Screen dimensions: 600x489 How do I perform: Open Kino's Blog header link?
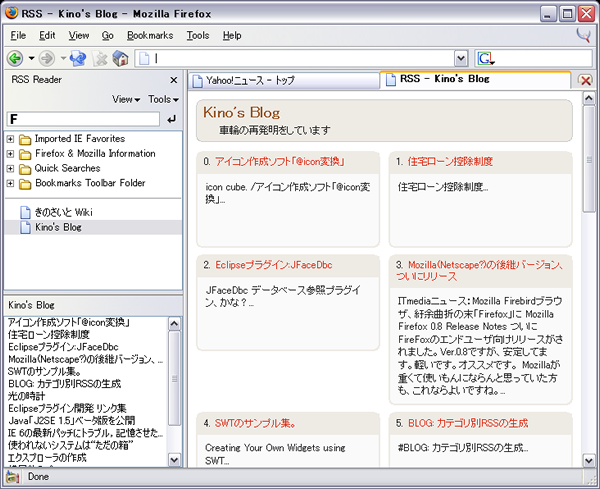pyautogui.click(x=241, y=112)
